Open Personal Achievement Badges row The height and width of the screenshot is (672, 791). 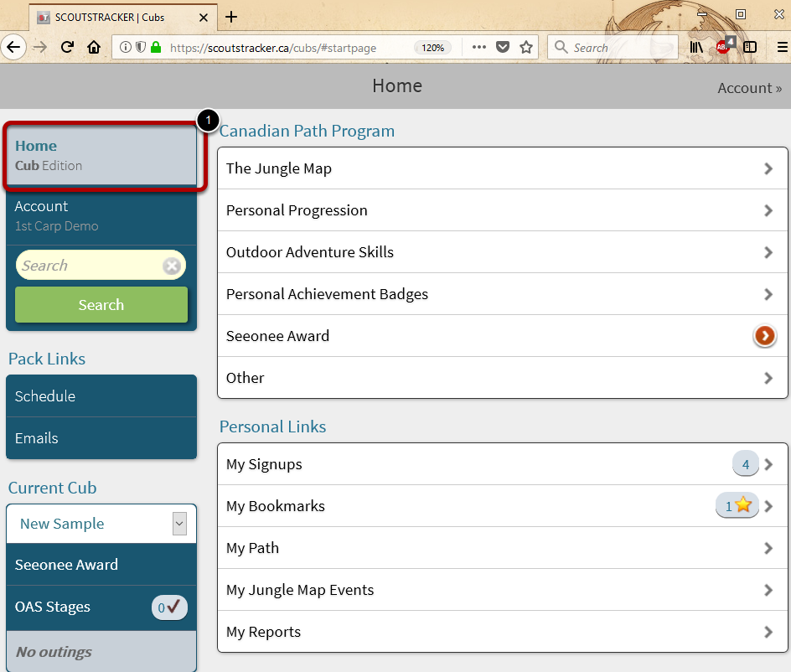coord(503,294)
